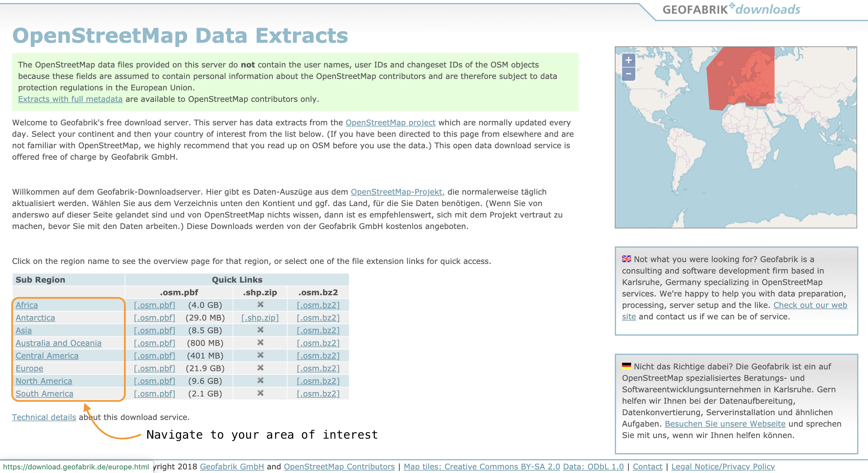Open Legal Notice/Privacy Policy link
This screenshot has width=868, height=473.
click(723, 466)
